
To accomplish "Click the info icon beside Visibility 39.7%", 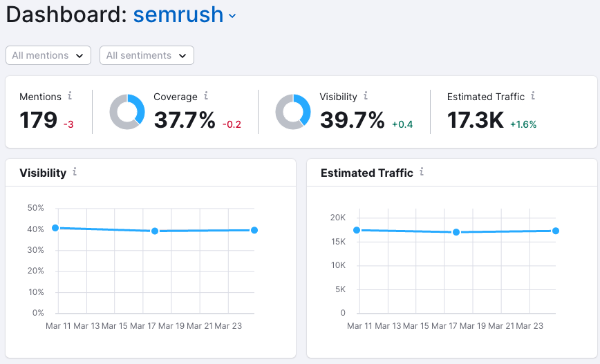I will pyautogui.click(x=366, y=95).
